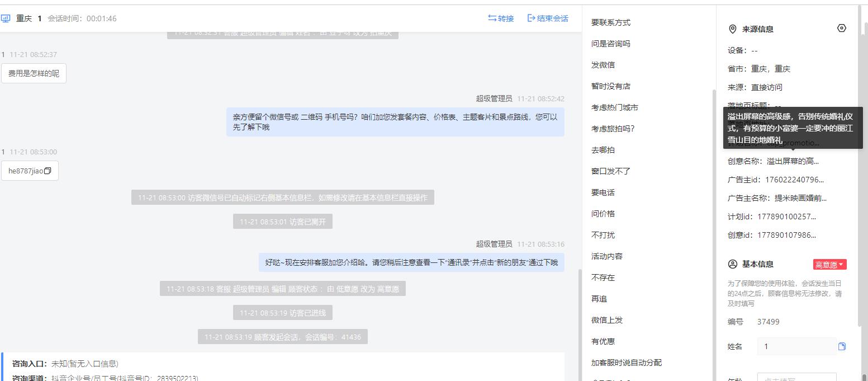Open settings hexagon icon beside 来源信息

[842, 28]
